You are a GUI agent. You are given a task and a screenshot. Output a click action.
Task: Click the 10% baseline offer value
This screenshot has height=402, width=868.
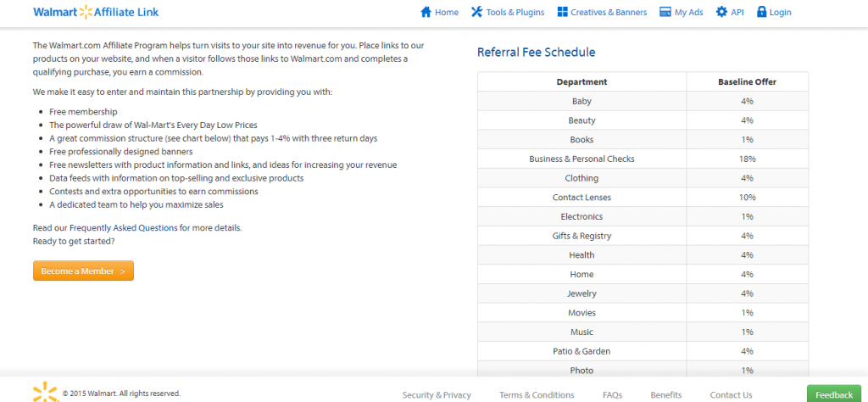748,197
